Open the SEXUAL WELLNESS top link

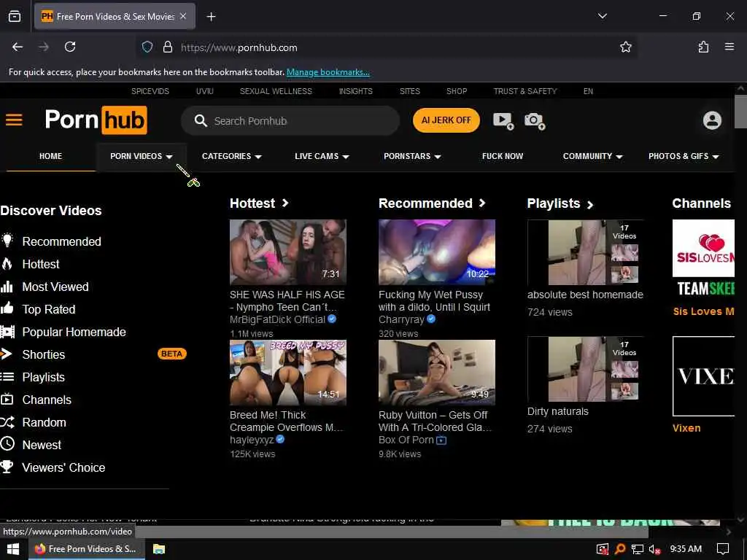click(x=276, y=91)
